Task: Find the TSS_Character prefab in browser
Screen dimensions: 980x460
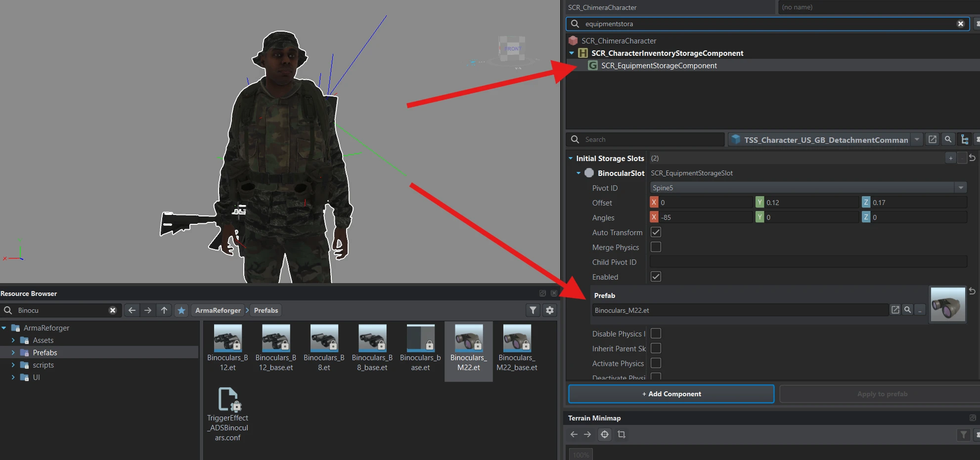Action: pyautogui.click(x=948, y=139)
